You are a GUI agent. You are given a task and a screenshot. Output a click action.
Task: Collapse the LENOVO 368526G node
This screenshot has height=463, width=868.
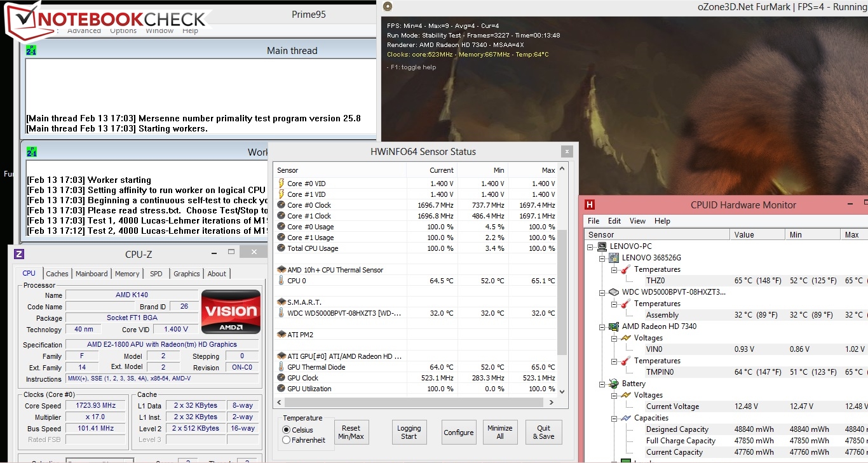pyautogui.click(x=602, y=258)
